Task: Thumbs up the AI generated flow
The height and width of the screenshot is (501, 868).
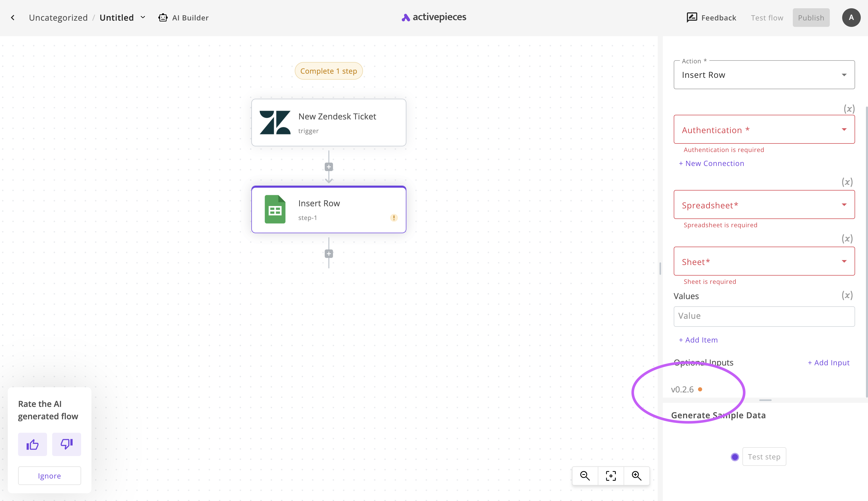Action: pos(32,444)
